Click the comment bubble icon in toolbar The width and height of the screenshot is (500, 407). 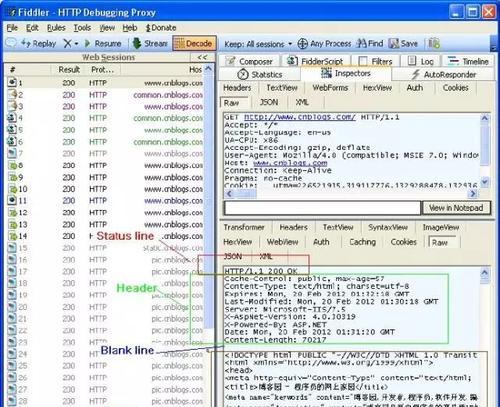(11, 43)
